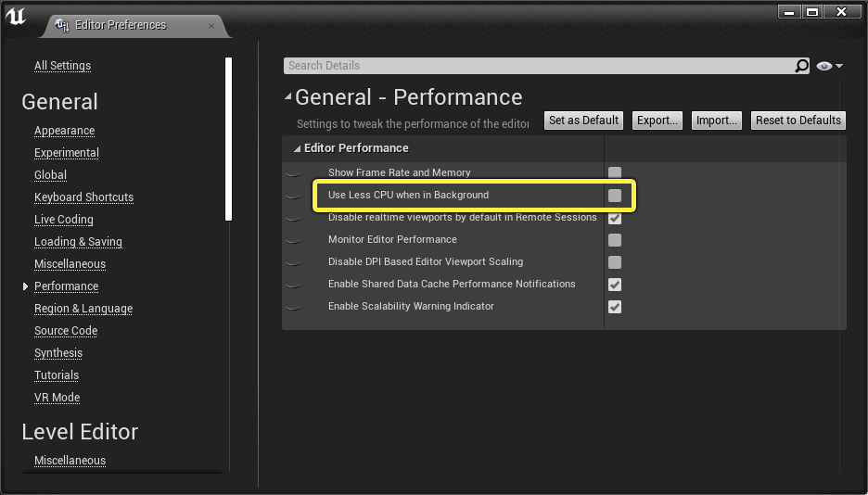Screen dimensions: 868x495
Task: Click the Editor Preferences tab icon
Action: pos(63,25)
